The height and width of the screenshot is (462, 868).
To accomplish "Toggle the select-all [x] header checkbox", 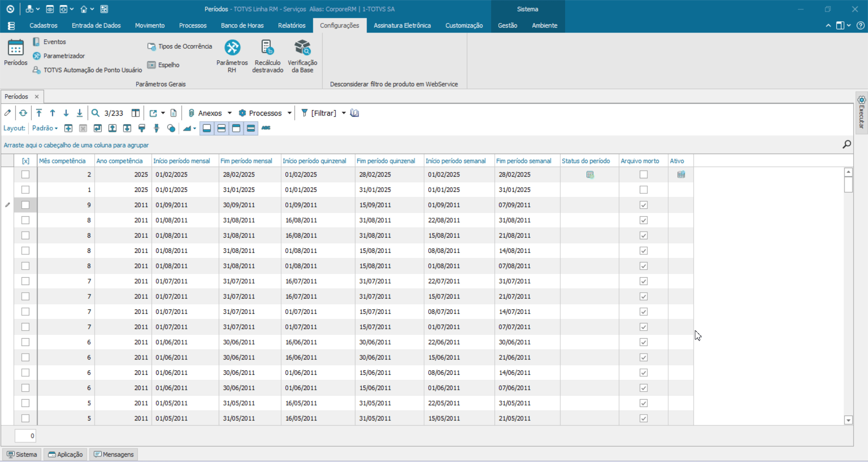I will click(26, 161).
